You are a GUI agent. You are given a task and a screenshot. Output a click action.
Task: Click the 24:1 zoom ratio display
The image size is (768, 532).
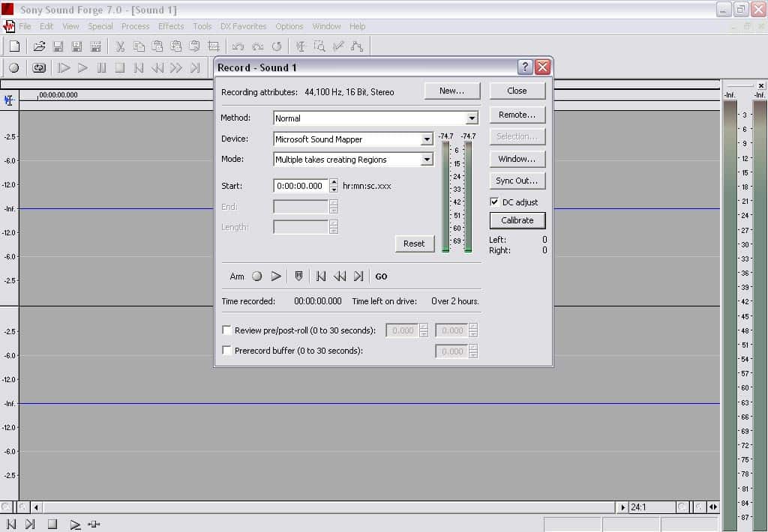638,507
